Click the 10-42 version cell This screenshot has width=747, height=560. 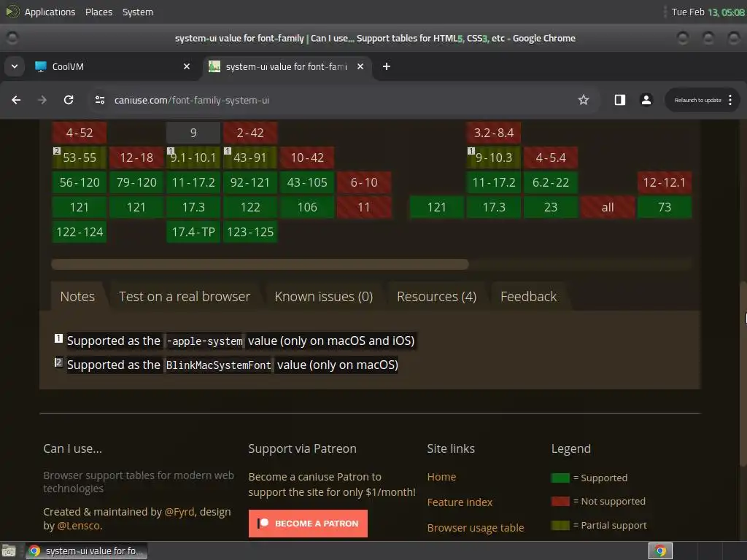[307, 157]
